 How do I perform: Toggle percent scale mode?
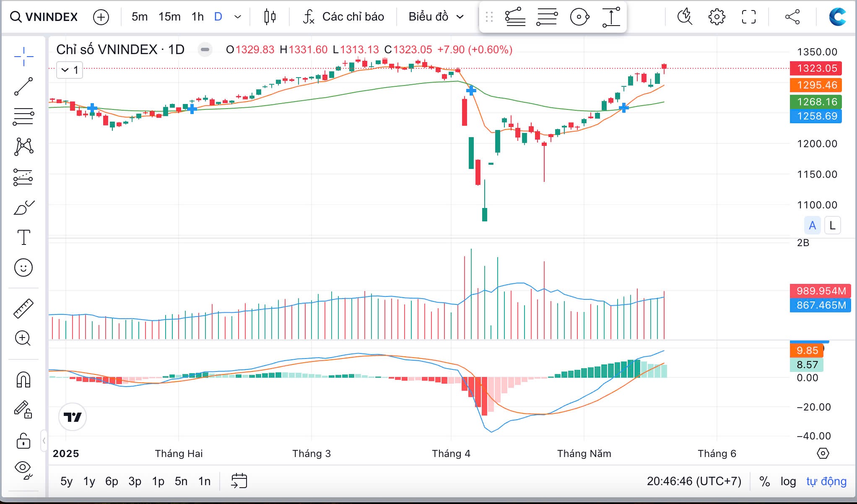[x=764, y=481]
